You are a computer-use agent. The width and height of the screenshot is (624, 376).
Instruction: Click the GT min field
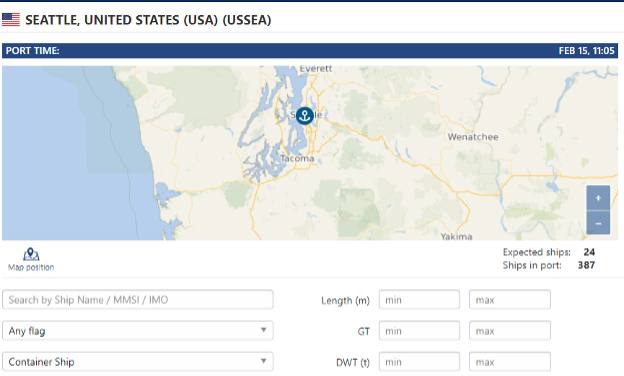point(419,331)
